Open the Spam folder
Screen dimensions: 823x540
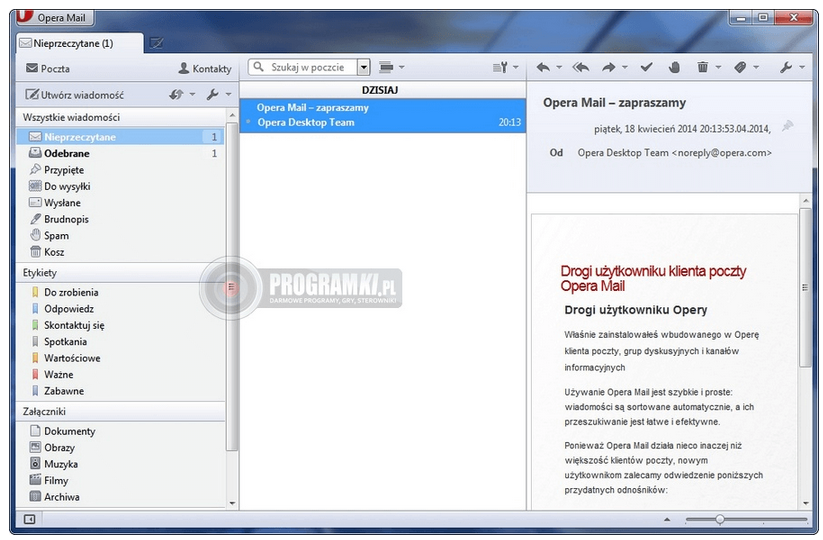pyautogui.click(x=120, y=236)
